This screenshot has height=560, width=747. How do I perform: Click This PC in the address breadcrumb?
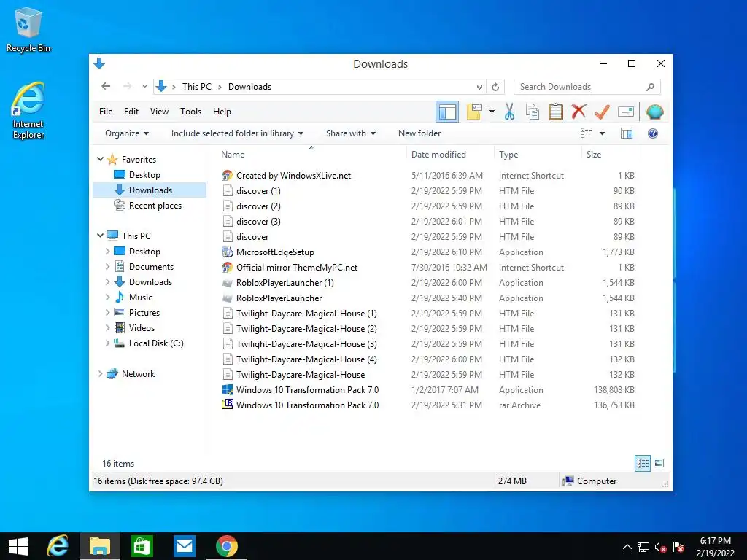197,87
